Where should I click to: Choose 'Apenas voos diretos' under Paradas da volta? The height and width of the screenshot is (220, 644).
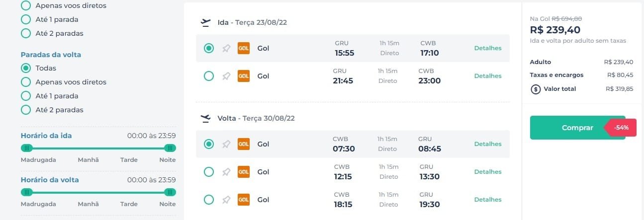tap(64, 82)
